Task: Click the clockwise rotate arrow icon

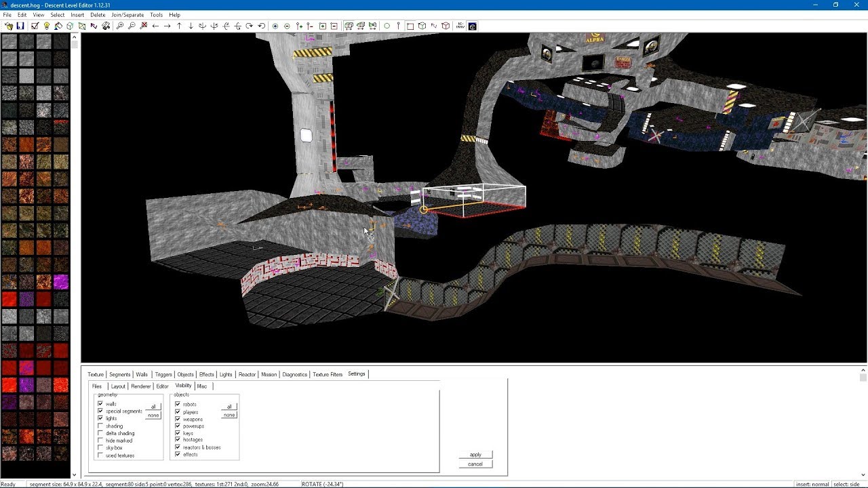Action: (x=250, y=26)
